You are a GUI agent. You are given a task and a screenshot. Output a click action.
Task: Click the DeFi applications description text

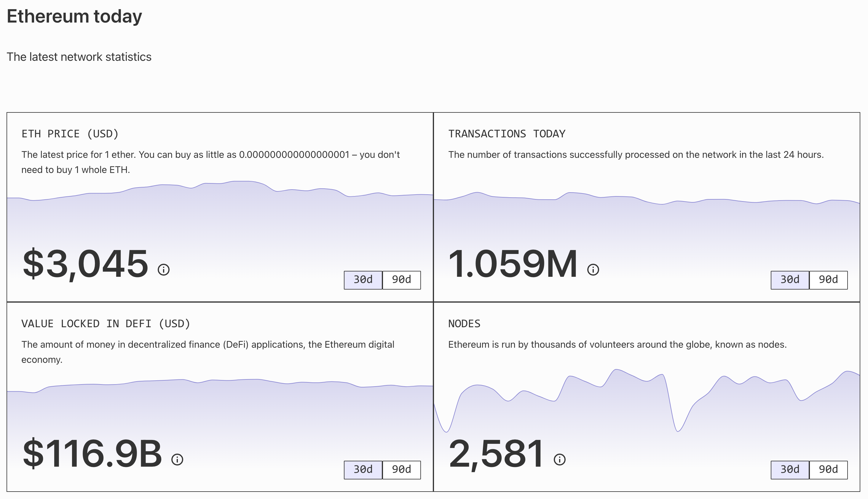(208, 352)
